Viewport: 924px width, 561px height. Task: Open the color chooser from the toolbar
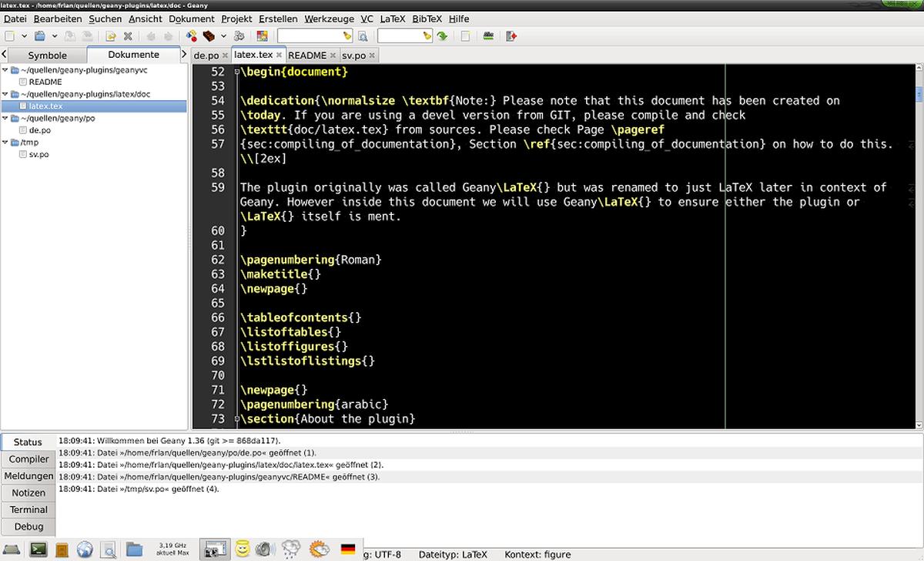coord(262,35)
